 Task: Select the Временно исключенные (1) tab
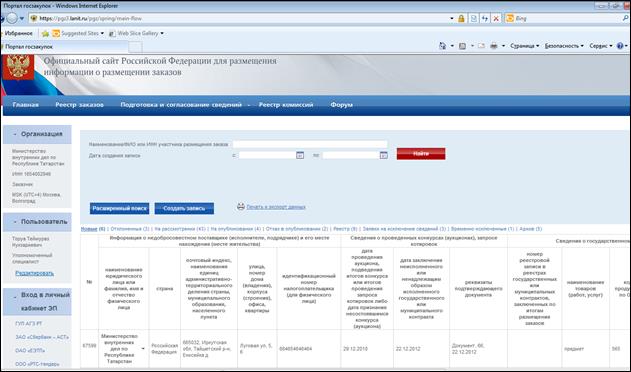[x=483, y=229]
